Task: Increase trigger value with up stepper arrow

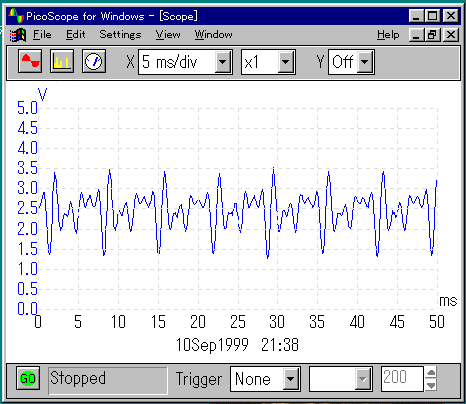Action: tap(431, 372)
